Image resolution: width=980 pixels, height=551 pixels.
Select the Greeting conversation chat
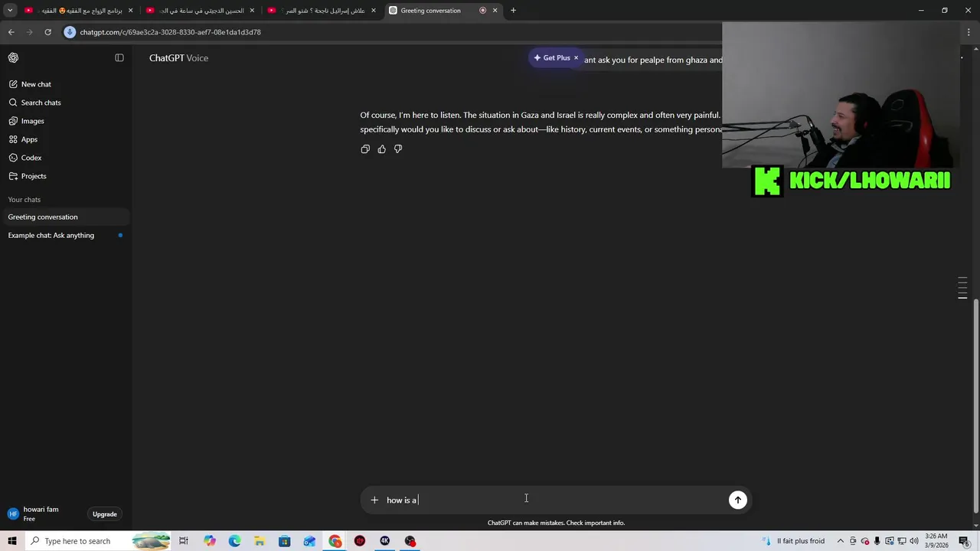[x=65, y=217]
